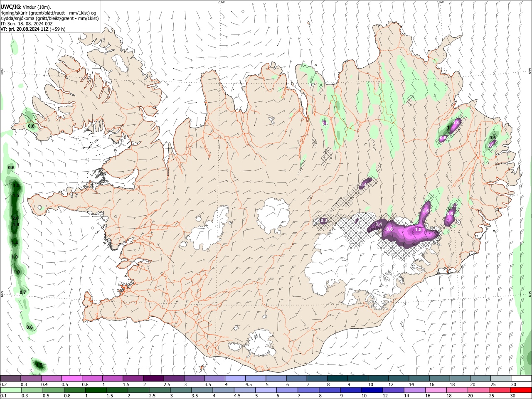This screenshot has height=399, width=532.
Task: Select the 64N latitude label on right edge
Action: click(530, 294)
